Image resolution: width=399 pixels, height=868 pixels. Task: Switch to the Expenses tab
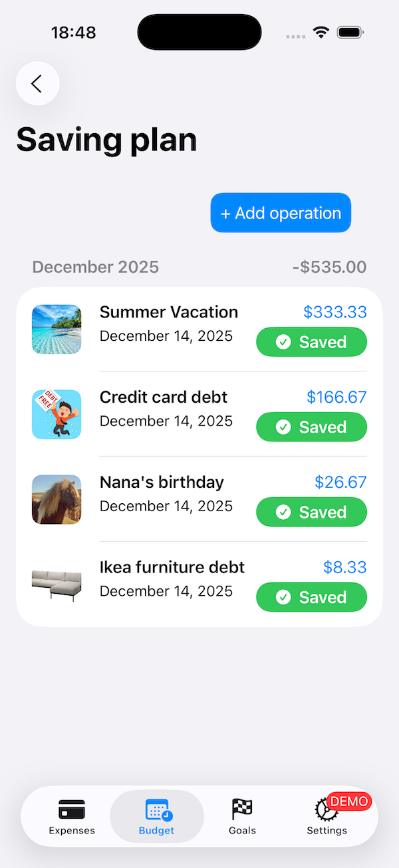[71, 816]
